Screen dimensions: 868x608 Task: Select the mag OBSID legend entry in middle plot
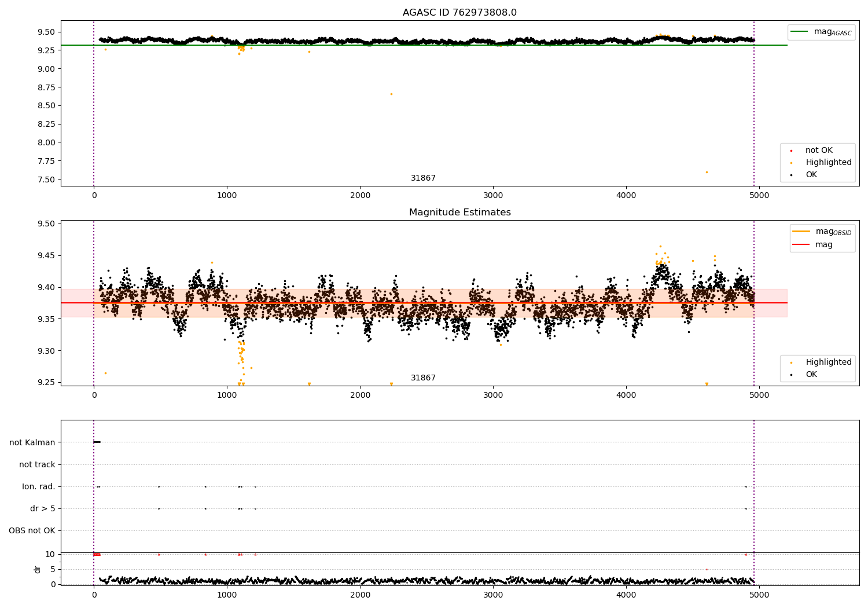coord(822,232)
